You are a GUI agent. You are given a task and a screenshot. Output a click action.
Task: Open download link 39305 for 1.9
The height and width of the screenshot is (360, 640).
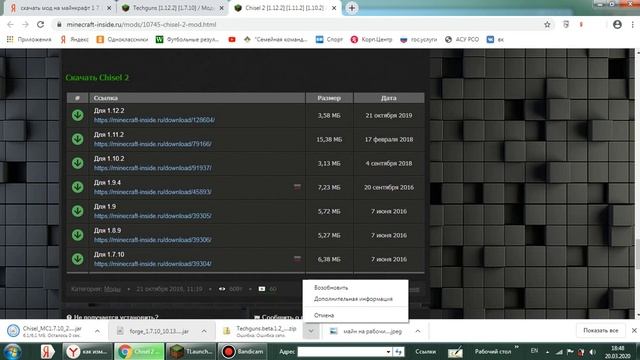point(153,216)
